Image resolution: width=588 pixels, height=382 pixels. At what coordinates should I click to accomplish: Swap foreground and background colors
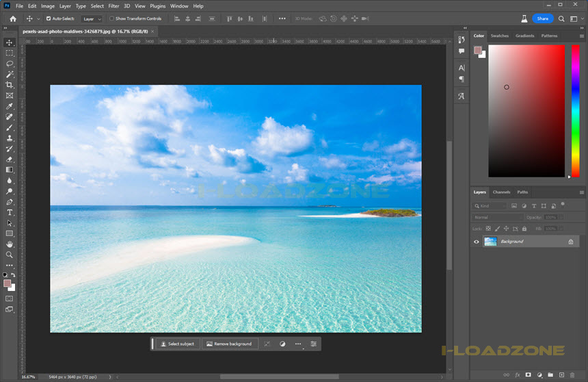click(13, 275)
